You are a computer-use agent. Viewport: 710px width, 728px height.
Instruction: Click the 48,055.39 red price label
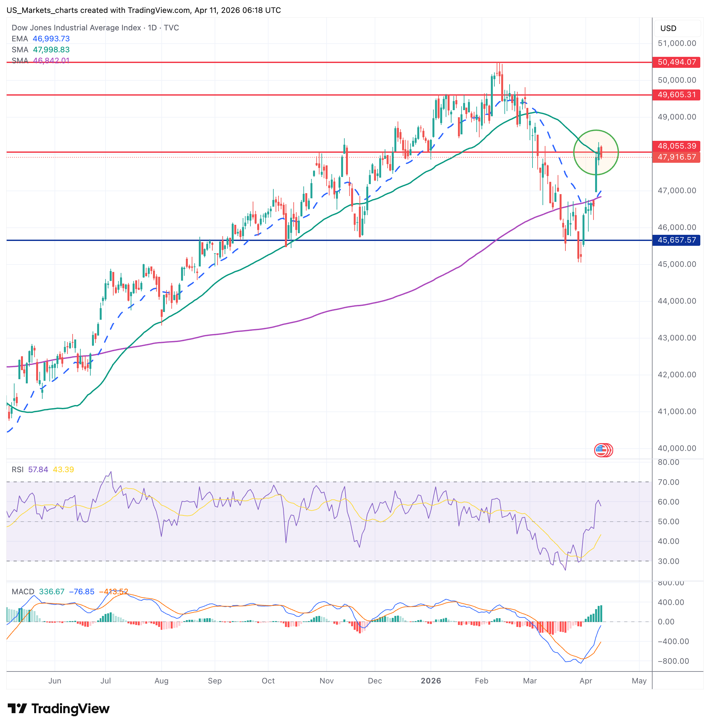pos(676,146)
